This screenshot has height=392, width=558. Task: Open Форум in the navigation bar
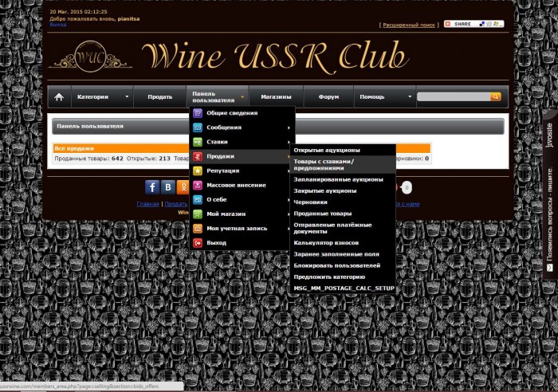point(328,96)
